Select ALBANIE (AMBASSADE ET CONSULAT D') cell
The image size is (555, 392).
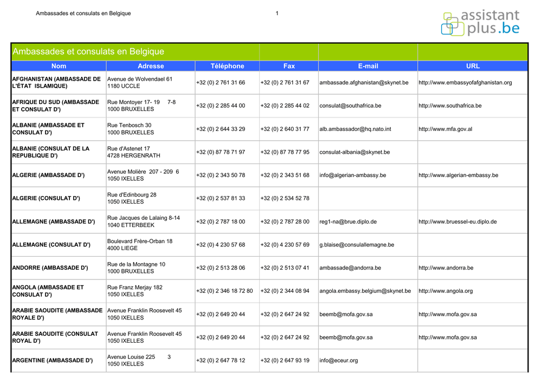[x=59, y=129]
